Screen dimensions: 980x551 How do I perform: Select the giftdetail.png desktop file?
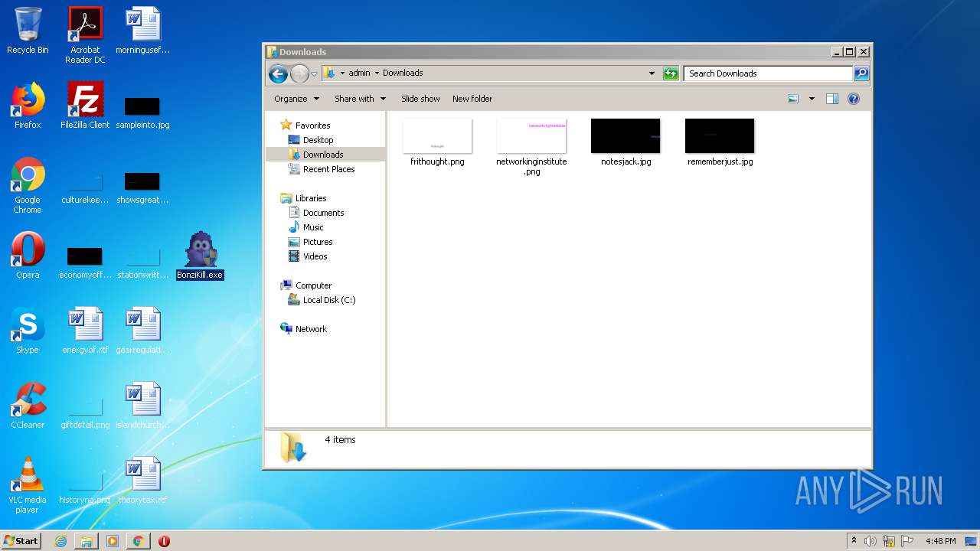(85, 412)
